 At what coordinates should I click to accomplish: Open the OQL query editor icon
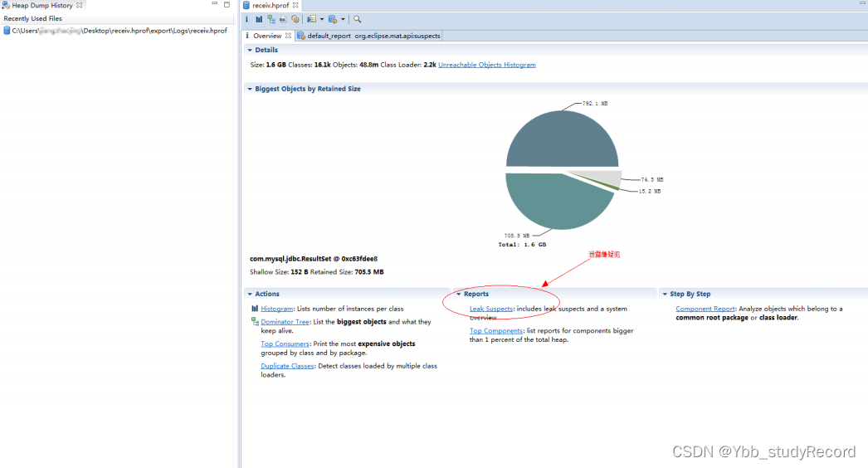(283, 19)
